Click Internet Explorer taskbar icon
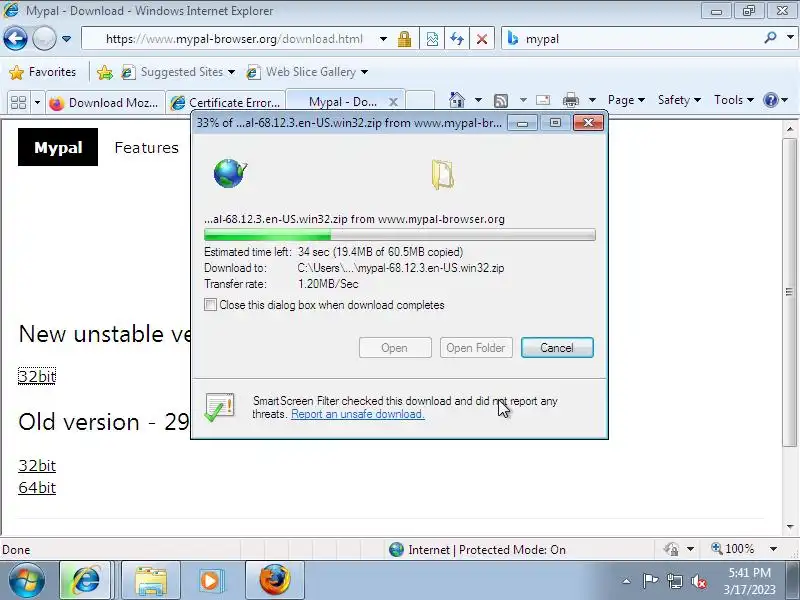 [x=86, y=580]
